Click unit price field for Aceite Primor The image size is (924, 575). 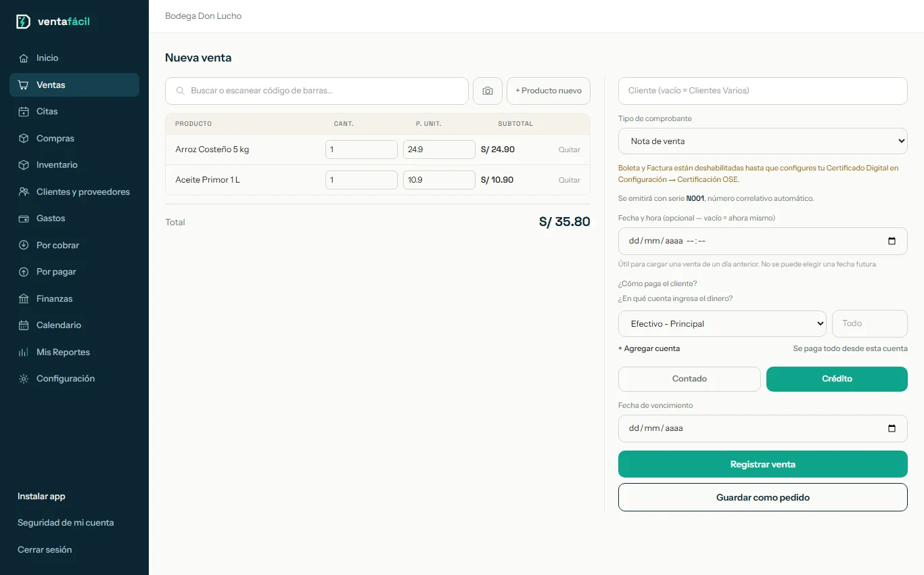[x=439, y=180]
